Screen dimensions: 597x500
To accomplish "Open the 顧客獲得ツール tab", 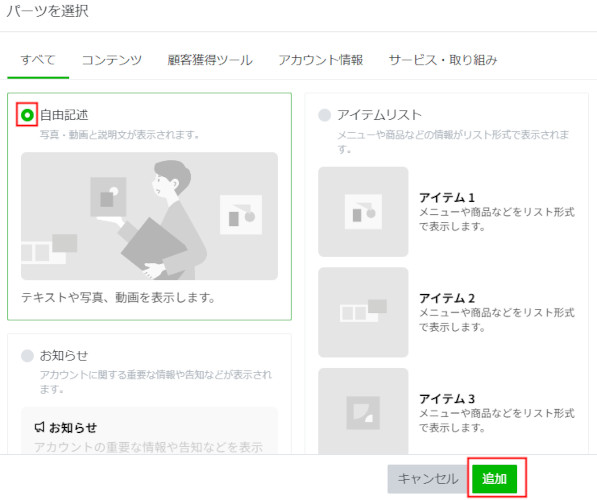I will [x=210, y=60].
